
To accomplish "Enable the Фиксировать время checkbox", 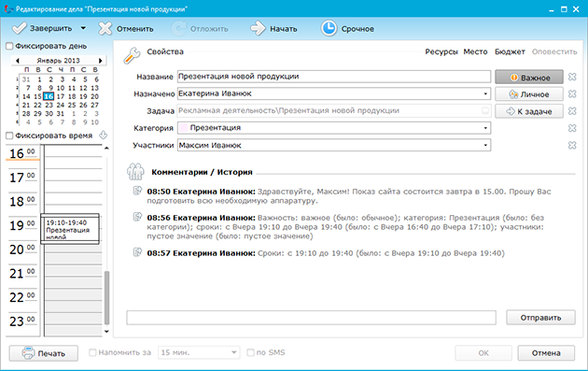I will (9, 136).
